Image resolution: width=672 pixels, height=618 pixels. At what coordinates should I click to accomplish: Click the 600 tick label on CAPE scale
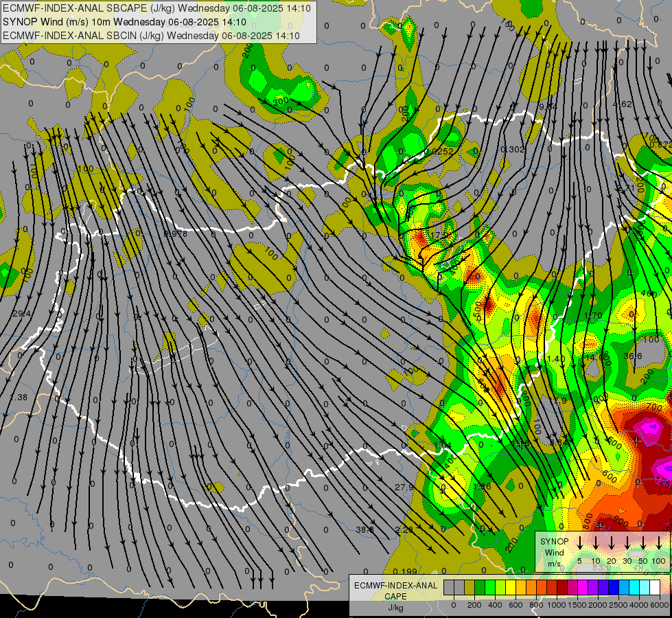(x=515, y=605)
